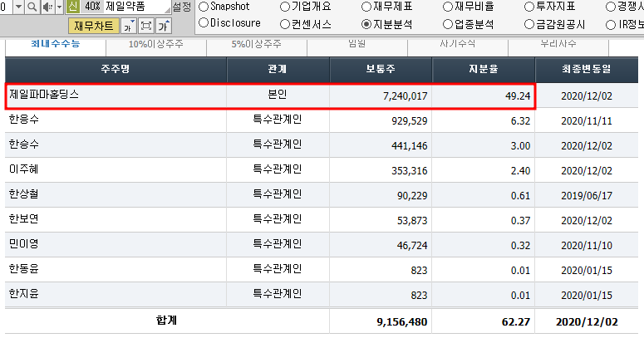Click the 지분율 column header
This screenshot has width=644, height=338.
[484, 69]
